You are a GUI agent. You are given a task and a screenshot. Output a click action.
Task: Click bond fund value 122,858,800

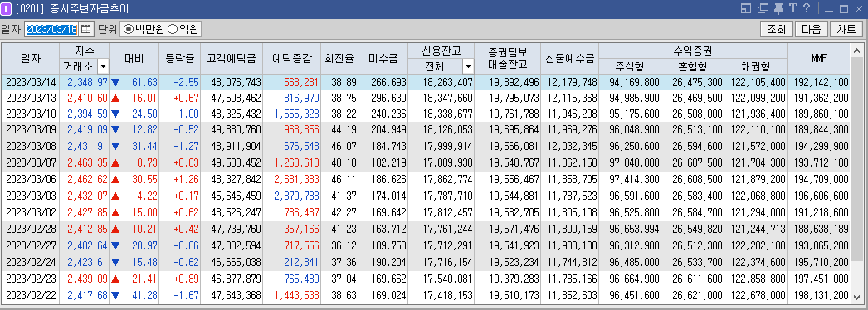758,279
